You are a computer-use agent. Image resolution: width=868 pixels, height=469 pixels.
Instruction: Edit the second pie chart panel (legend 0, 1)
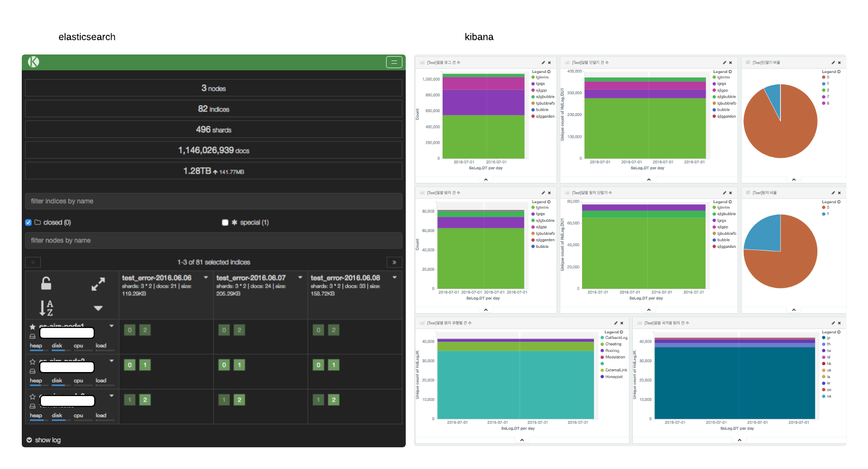[x=833, y=193]
